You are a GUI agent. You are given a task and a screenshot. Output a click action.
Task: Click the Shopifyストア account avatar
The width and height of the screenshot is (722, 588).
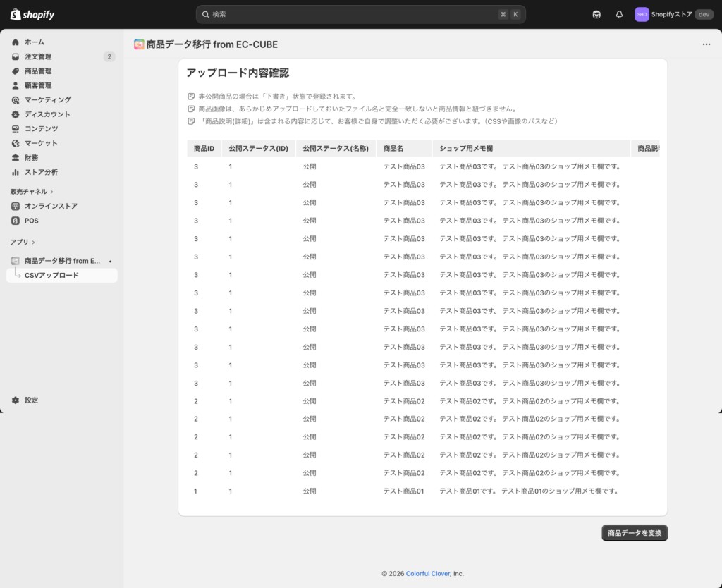(642, 15)
